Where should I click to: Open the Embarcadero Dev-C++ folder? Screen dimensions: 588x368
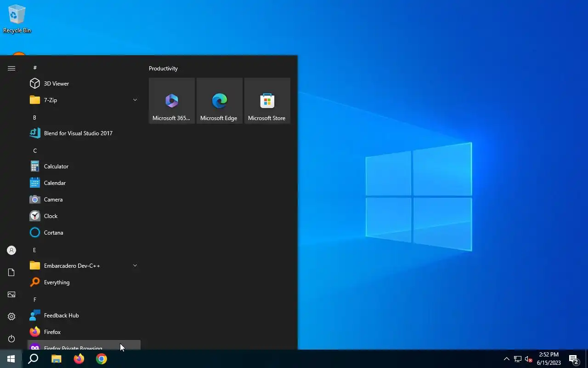coord(84,266)
